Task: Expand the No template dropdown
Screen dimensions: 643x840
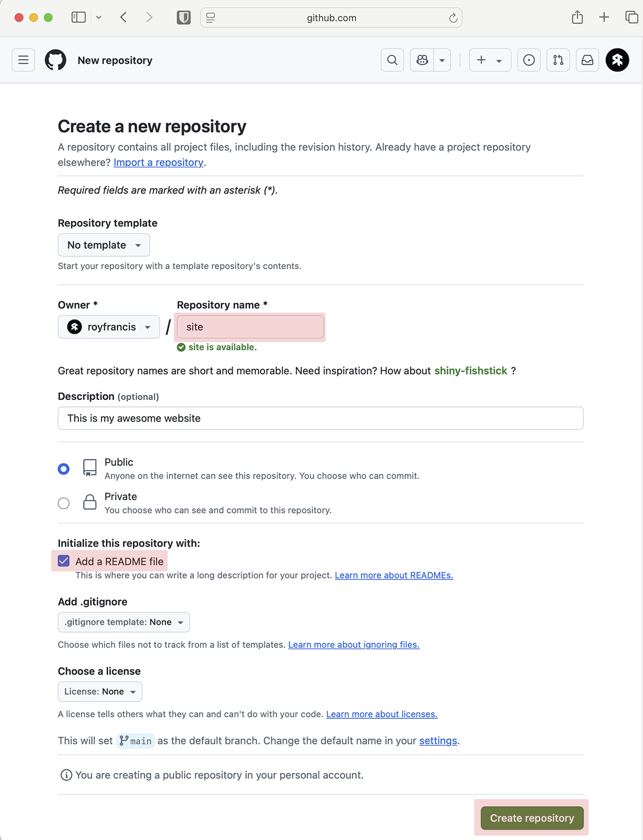Action: tap(104, 245)
